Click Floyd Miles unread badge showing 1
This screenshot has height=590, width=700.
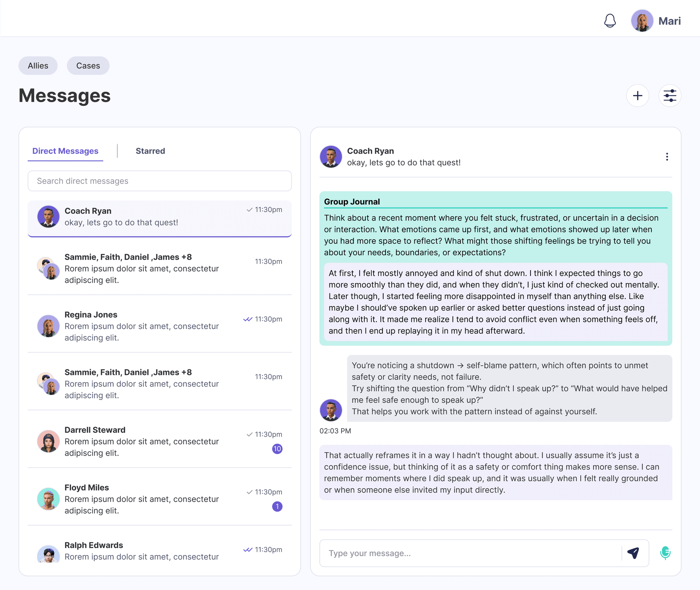pos(277,506)
